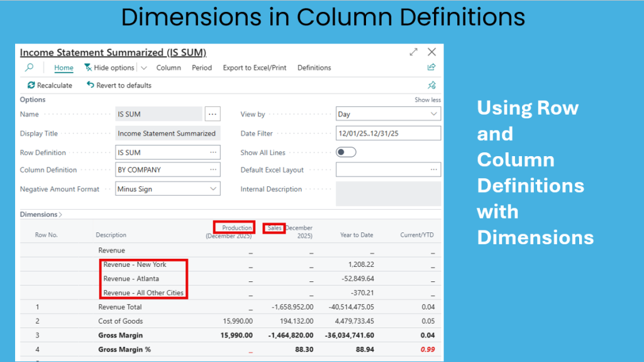Viewport: 644px width, 362px height.
Task: Expand the window with the diagonal arrows icon
Action: [x=413, y=52]
